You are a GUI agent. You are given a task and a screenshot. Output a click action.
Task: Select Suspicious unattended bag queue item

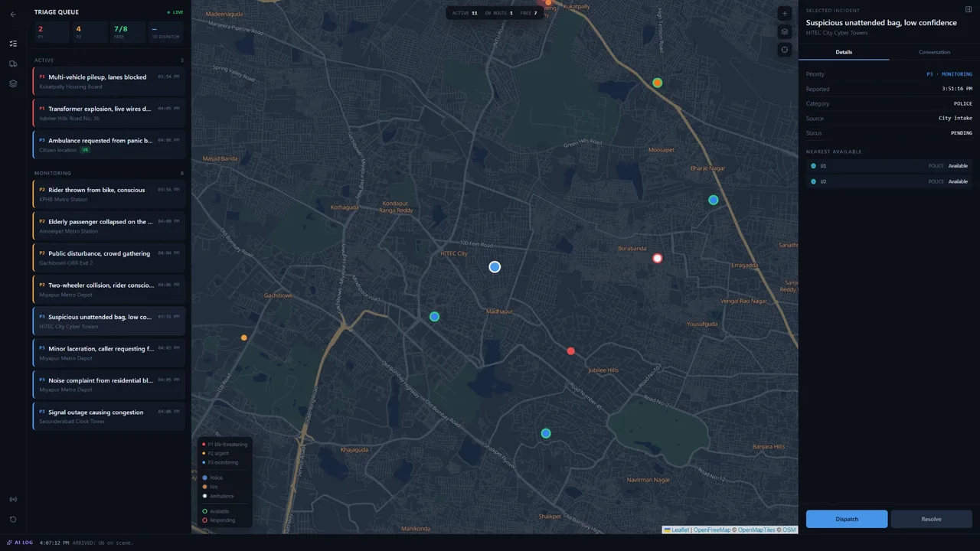(x=109, y=321)
